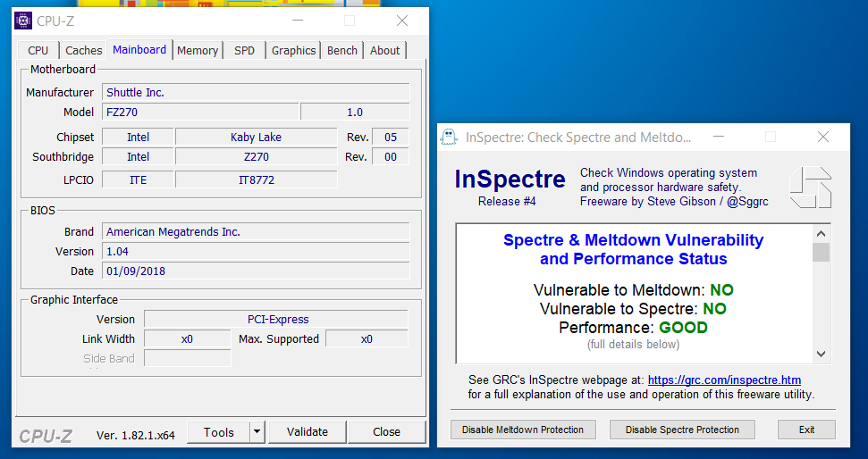Click Graphic Interface Version 'PCI-Express'
This screenshot has width=868, height=459.
[x=276, y=319]
